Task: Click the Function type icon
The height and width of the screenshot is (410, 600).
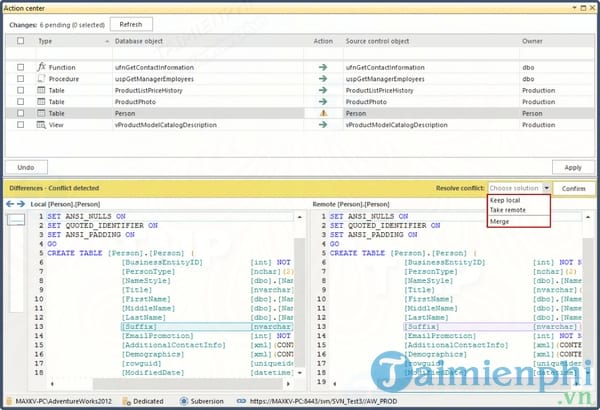Action: 41,67
